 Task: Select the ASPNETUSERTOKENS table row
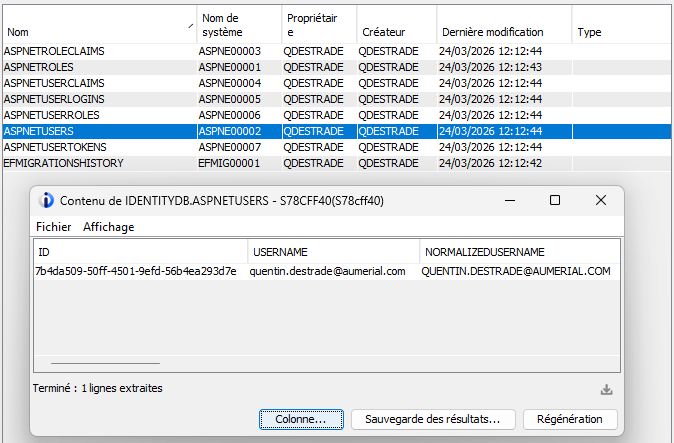click(x=337, y=147)
